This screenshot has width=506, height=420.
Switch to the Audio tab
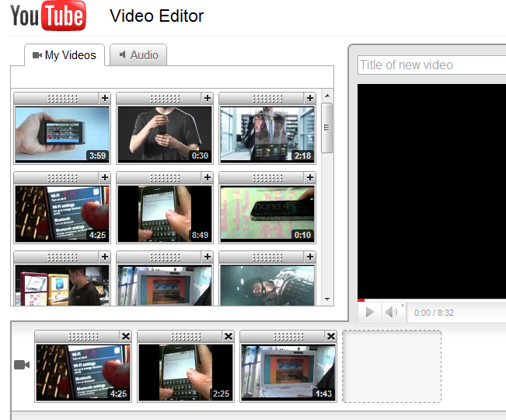138,55
